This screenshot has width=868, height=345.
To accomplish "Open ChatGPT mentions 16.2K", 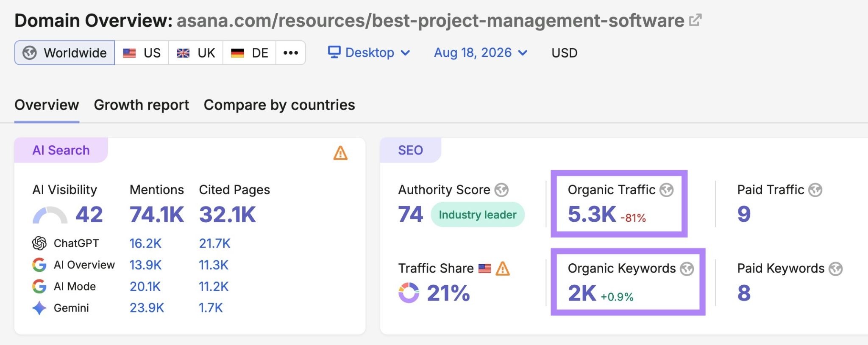I will pos(145,243).
